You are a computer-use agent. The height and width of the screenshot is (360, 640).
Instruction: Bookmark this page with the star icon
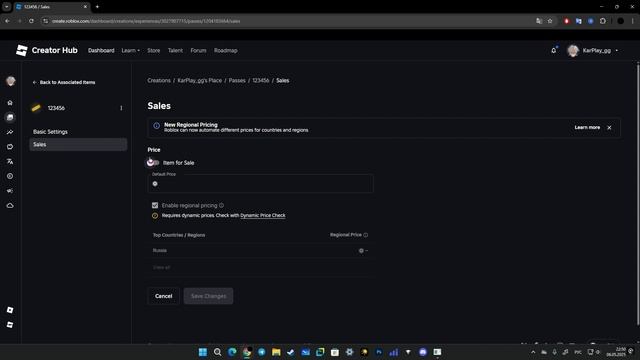point(550,21)
